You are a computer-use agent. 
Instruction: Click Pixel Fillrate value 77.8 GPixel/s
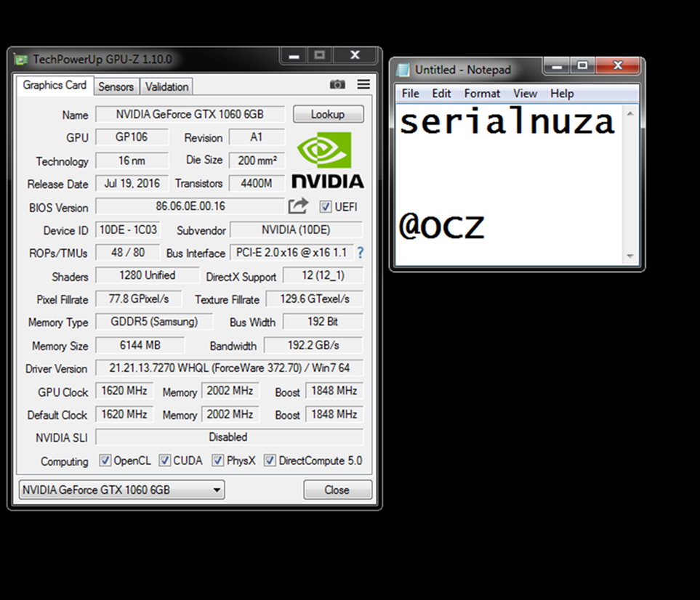point(139,299)
